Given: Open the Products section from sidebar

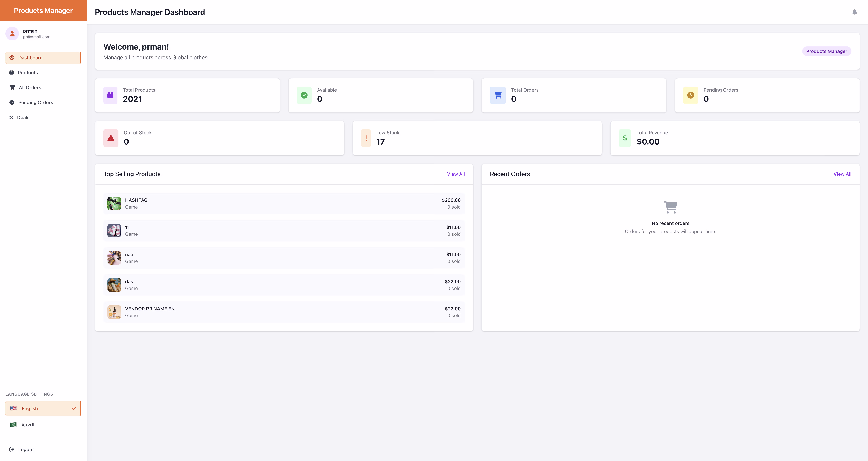Looking at the screenshot, I should click(28, 72).
